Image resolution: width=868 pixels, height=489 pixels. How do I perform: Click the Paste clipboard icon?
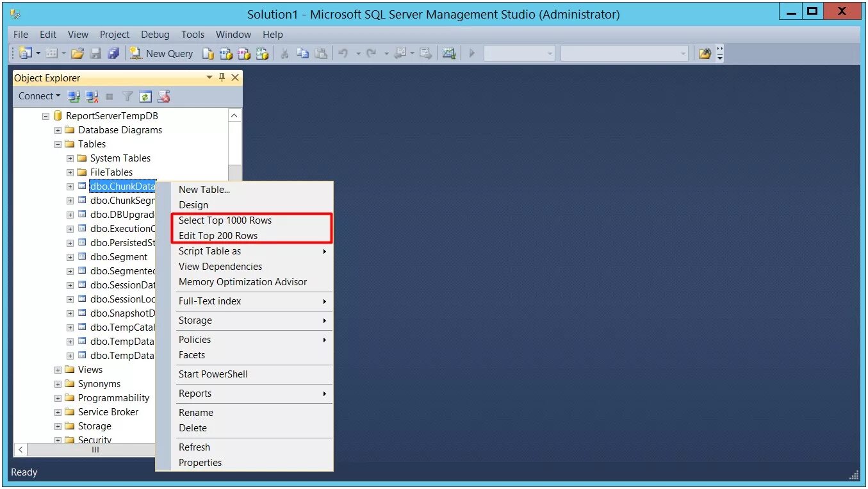[321, 54]
